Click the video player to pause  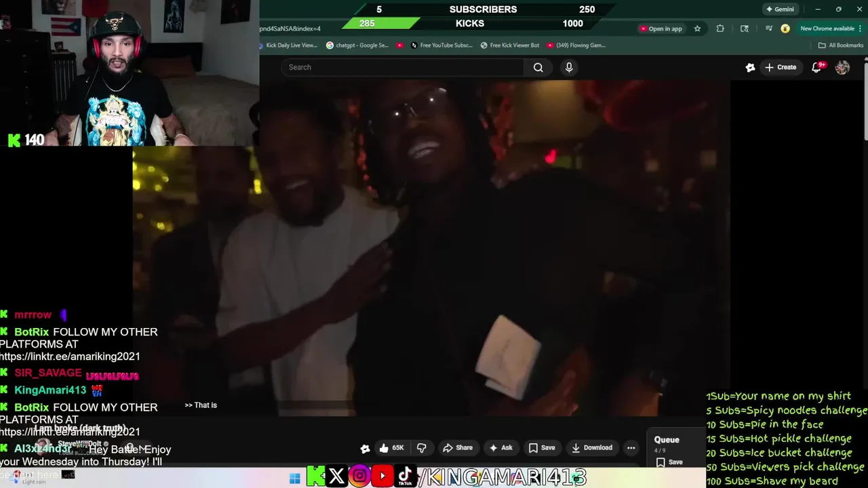pos(431,248)
